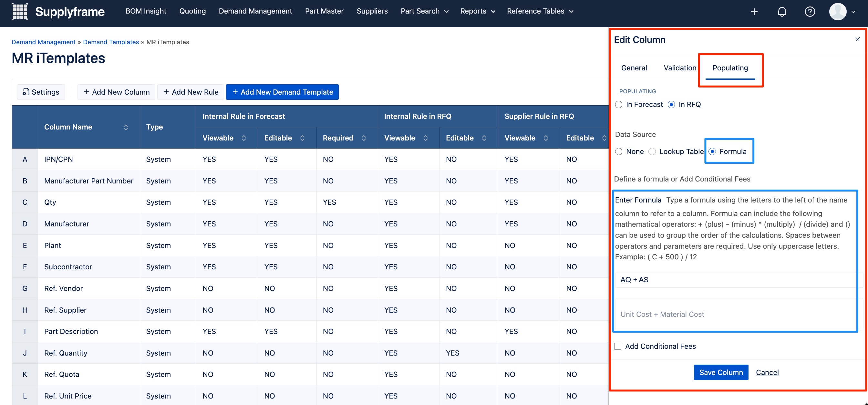Click the Manufacturer Part Number row name
Screen dimensions: 868x405
point(88,181)
